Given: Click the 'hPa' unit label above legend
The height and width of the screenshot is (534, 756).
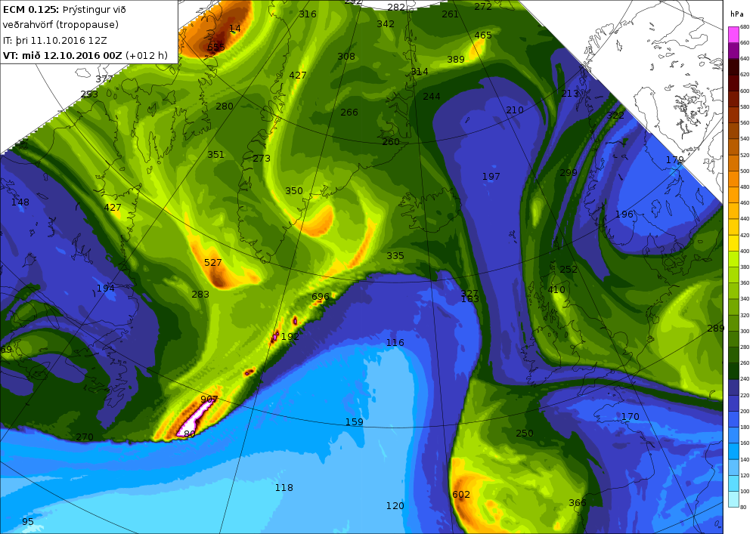Looking at the screenshot, I should 736,14.
